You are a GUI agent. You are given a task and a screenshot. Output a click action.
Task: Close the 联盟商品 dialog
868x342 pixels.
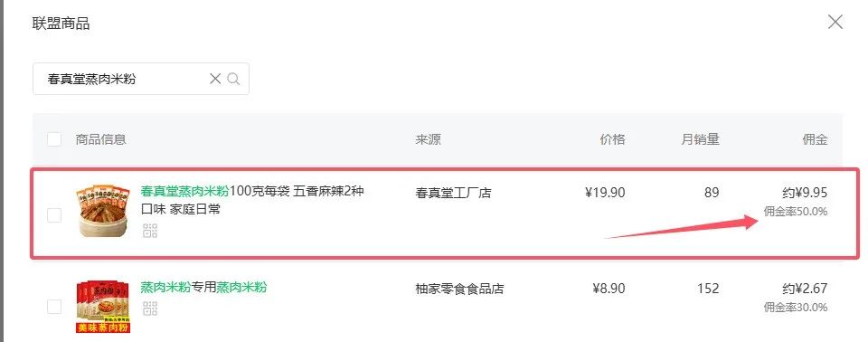[835, 23]
